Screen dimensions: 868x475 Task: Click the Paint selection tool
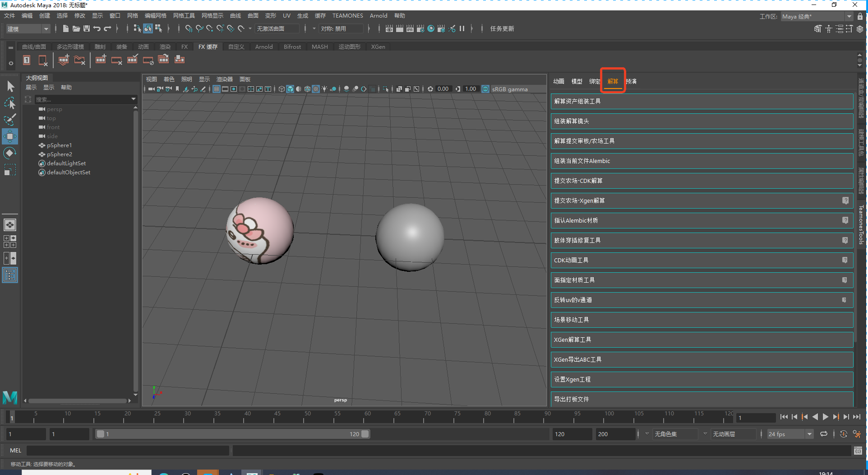[x=9, y=120]
